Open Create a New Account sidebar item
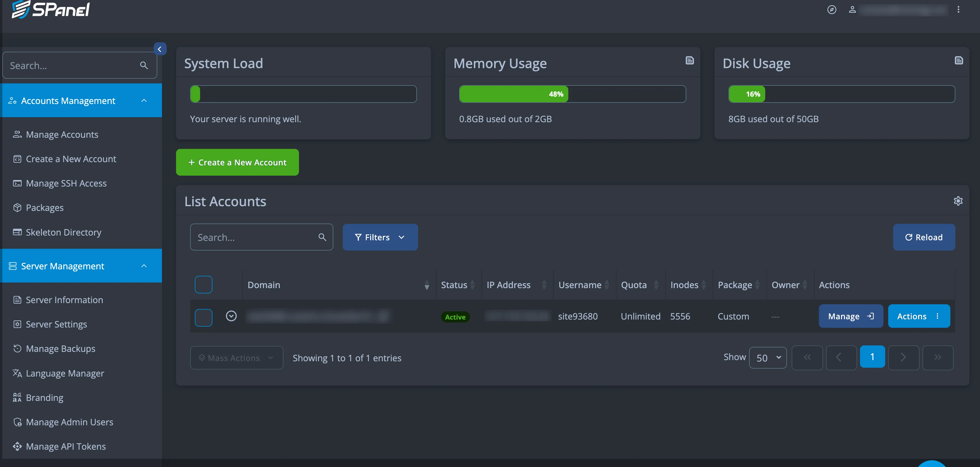Image resolution: width=980 pixels, height=467 pixels. pos(71,159)
